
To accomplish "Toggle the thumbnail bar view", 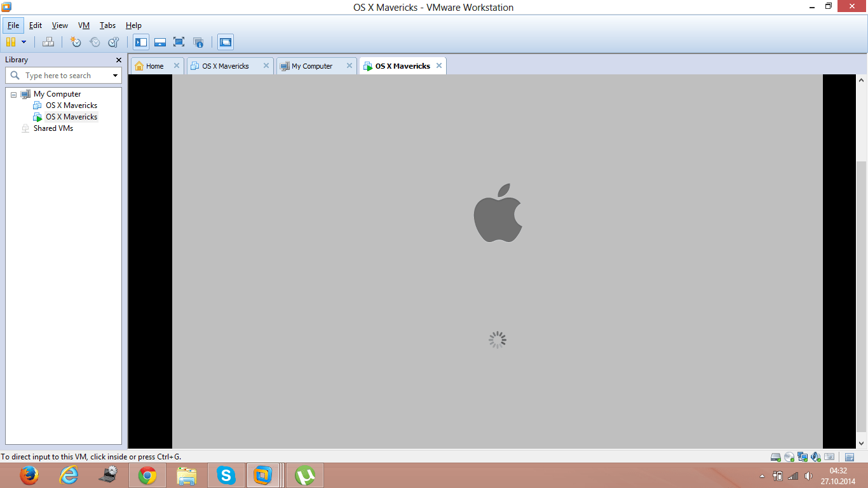I will 160,42.
